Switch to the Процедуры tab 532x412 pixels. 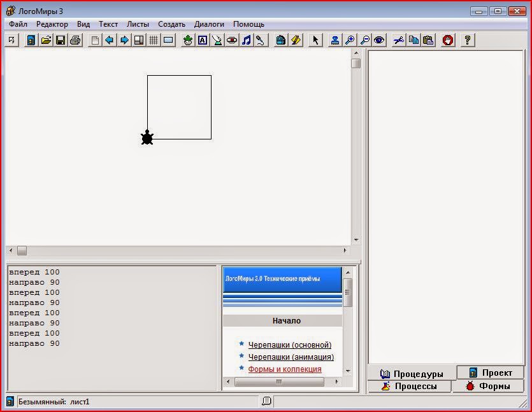point(412,374)
